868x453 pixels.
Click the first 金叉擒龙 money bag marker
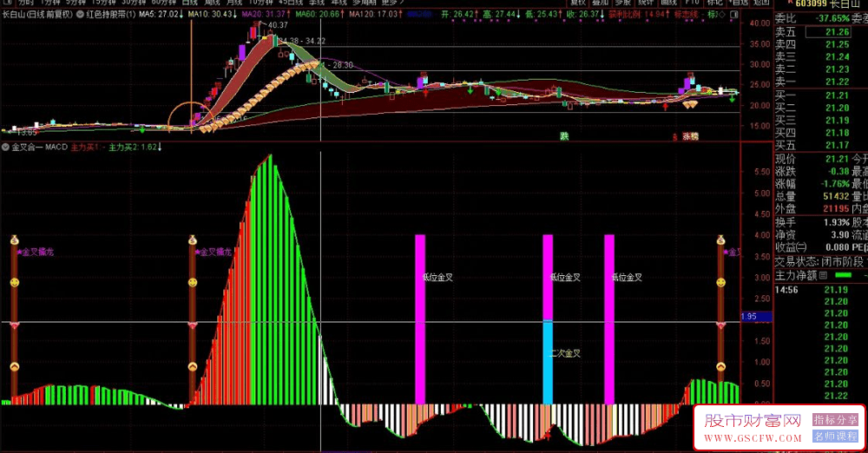(x=15, y=240)
